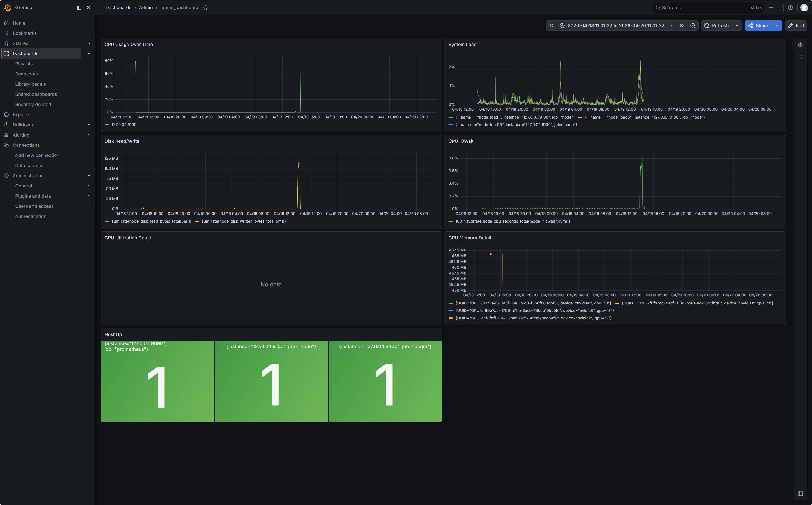Select Snapshots under Dashboards
The width and height of the screenshot is (812, 505).
tap(26, 74)
